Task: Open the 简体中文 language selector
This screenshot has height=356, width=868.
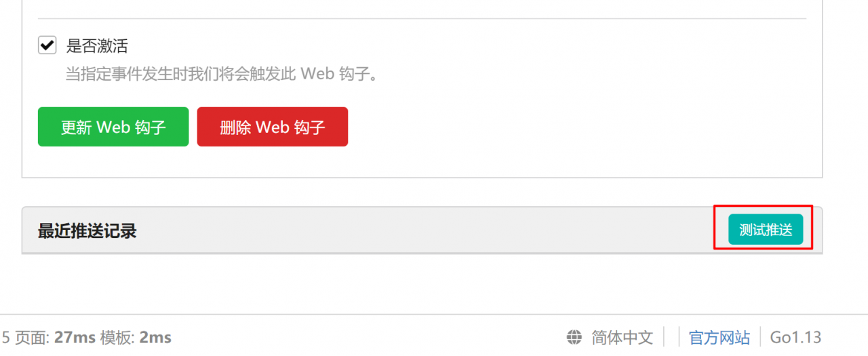Action: pos(622,337)
